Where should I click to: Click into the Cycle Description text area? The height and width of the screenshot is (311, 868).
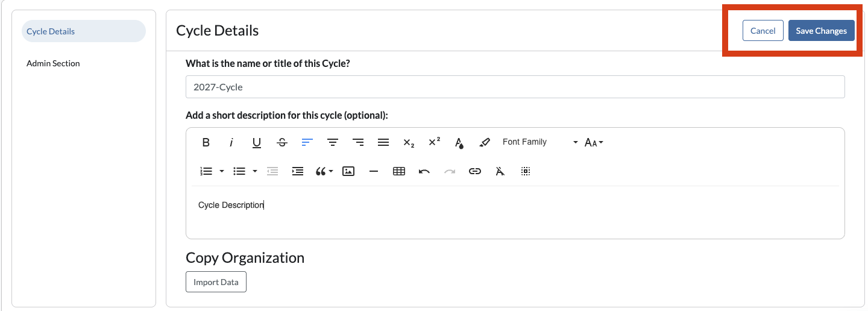click(x=515, y=212)
